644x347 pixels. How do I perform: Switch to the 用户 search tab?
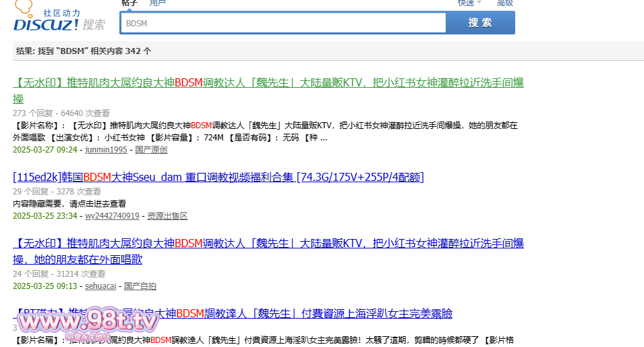(157, 3)
